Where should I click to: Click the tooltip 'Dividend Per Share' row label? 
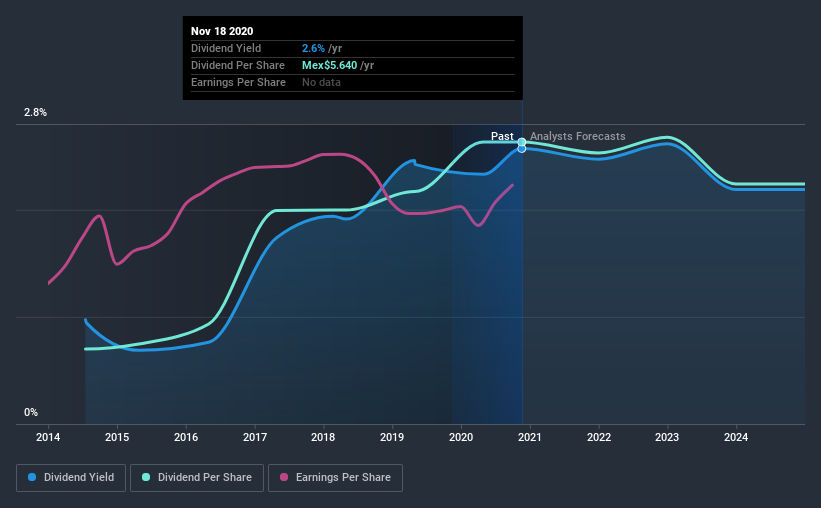(238, 65)
